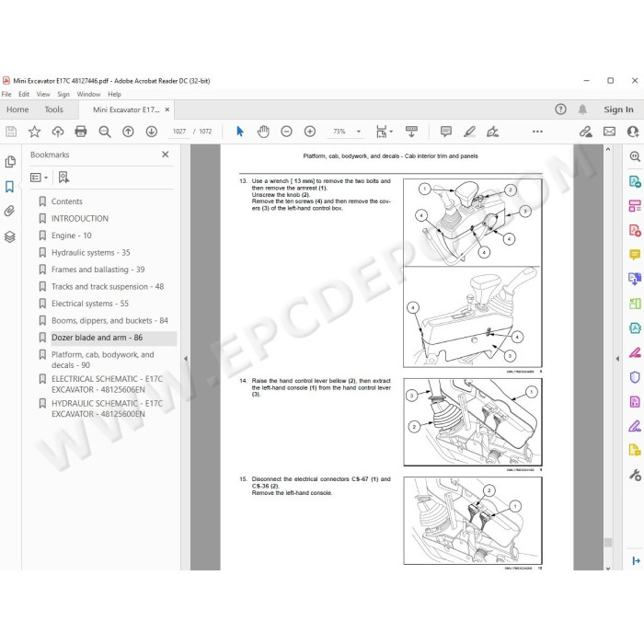Viewport: 644px width, 644px height.
Task: Collapse the left navigation pane arrow
Action: pyautogui.click(x=186, y=359)
